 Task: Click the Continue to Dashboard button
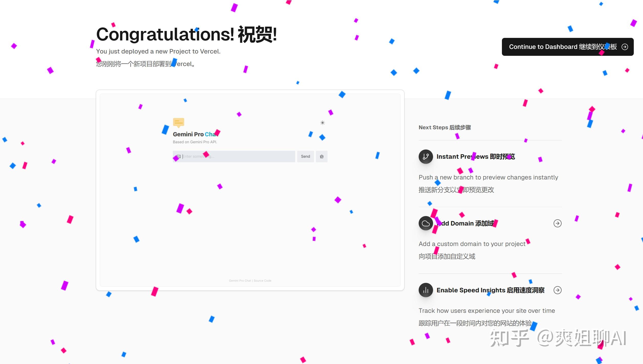click(x=562, y=47)
